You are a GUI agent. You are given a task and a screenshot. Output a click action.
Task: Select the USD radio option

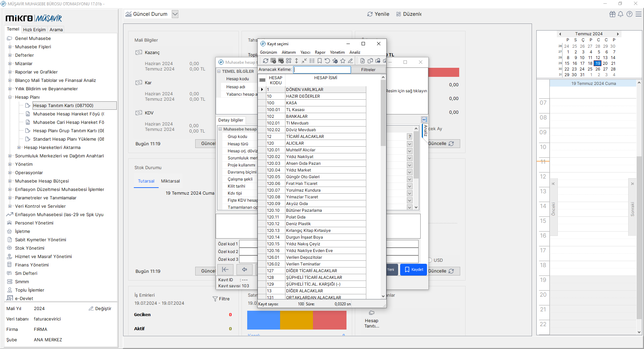430,260
